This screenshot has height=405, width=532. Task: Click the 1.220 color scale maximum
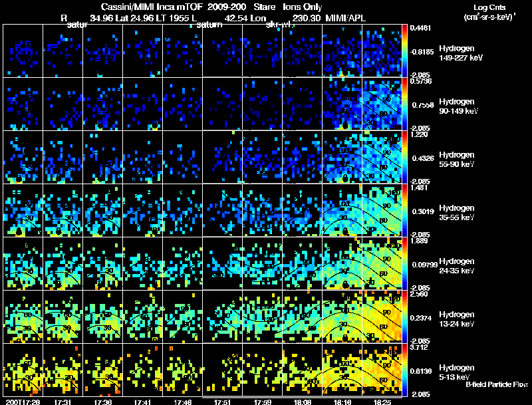[419, 134]
